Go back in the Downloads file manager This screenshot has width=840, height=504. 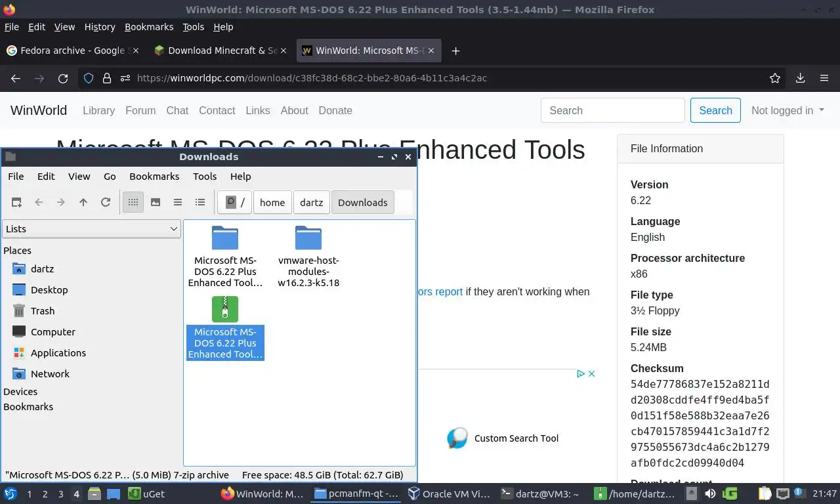pyautogui.click(x=39, y=202)
